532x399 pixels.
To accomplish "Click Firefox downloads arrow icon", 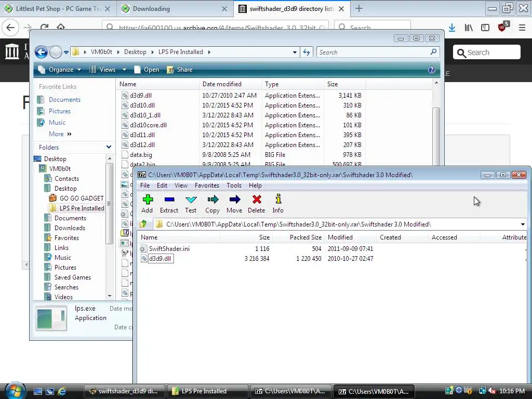I will click(452, 28).
